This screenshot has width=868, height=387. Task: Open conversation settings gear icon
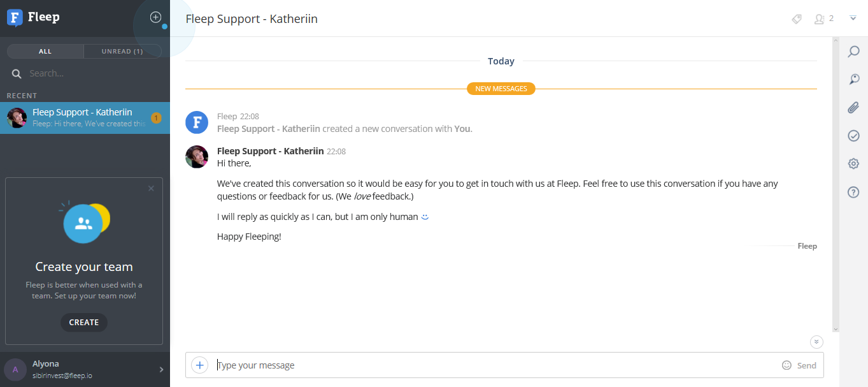point(853,164)
